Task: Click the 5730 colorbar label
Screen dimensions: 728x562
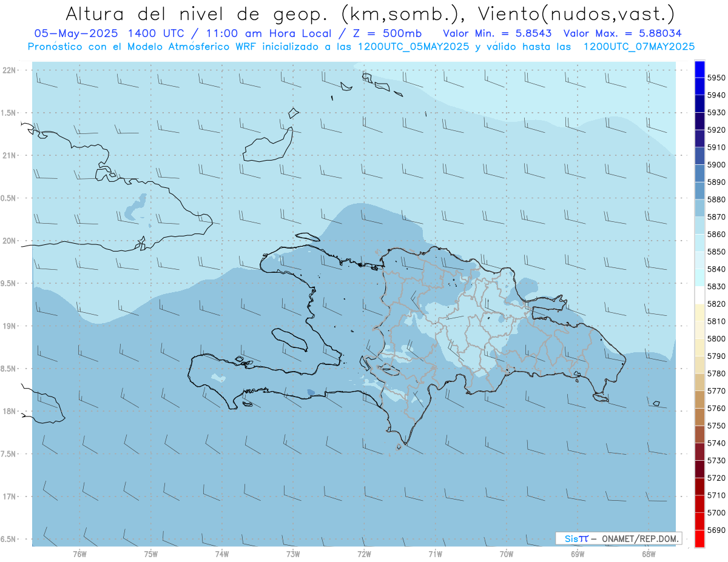Action: 716,460
